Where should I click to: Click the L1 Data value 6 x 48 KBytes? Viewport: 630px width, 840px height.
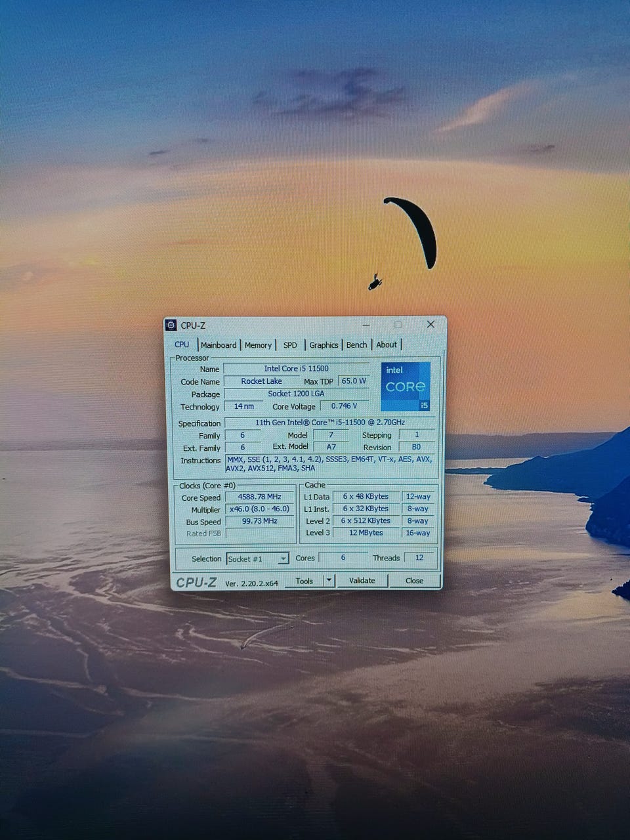pyautogui.click(x=366, y=497)
